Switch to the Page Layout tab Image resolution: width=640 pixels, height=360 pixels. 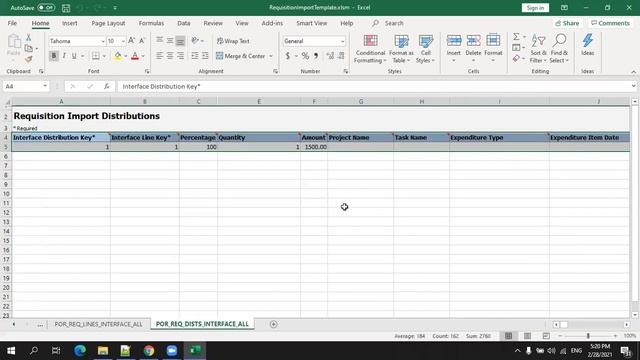coord(108,23)
